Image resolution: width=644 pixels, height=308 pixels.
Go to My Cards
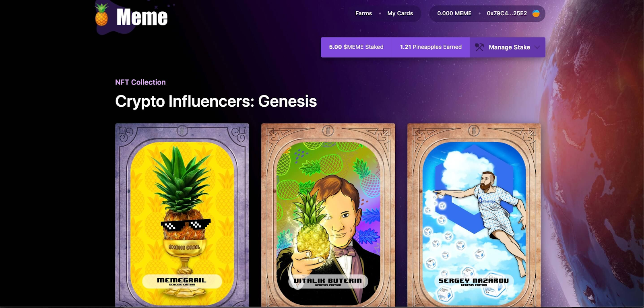coord(400,13)
